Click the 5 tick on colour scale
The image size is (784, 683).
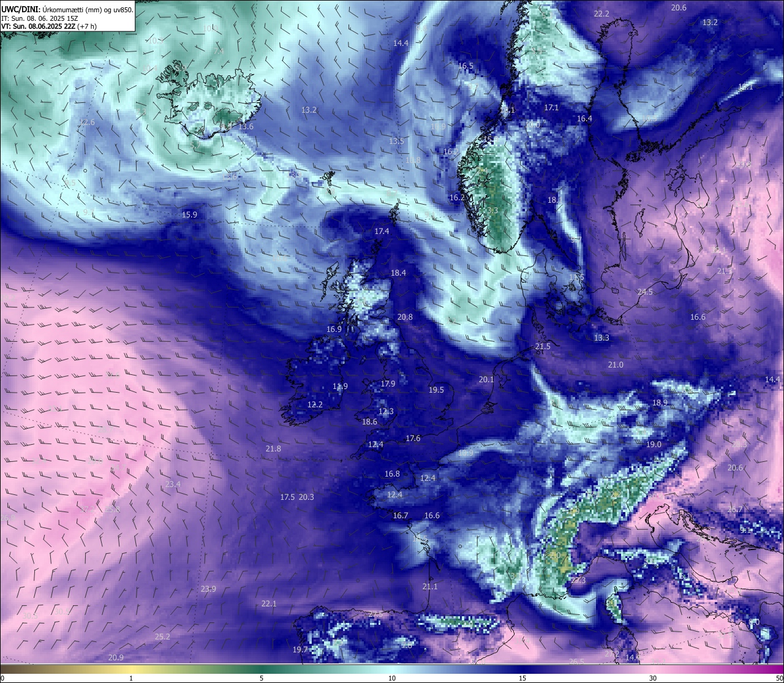[262, 678]
